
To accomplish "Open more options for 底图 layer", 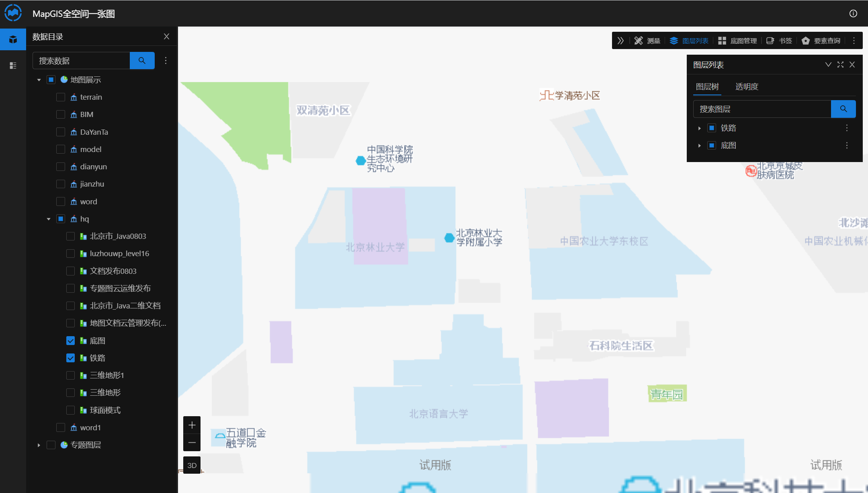I will click(847, 145).
